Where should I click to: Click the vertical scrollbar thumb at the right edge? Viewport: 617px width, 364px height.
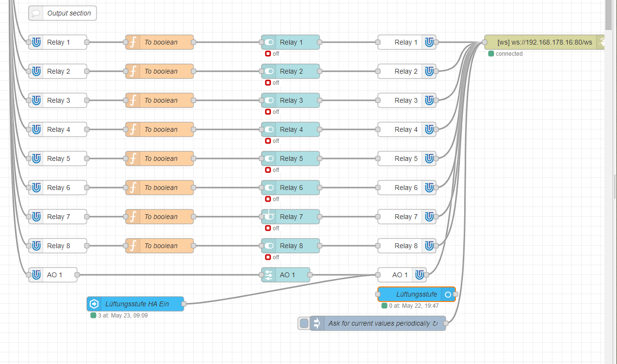tap(609, 15)
